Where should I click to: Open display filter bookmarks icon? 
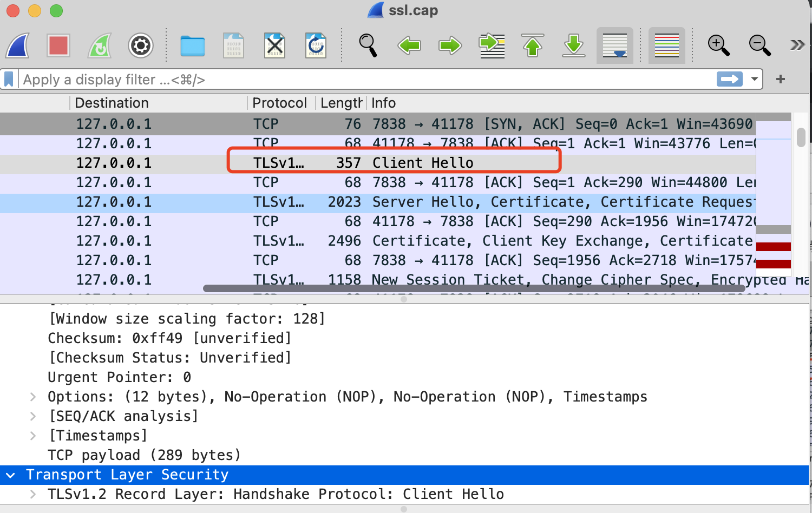click(x=9, y=80)
